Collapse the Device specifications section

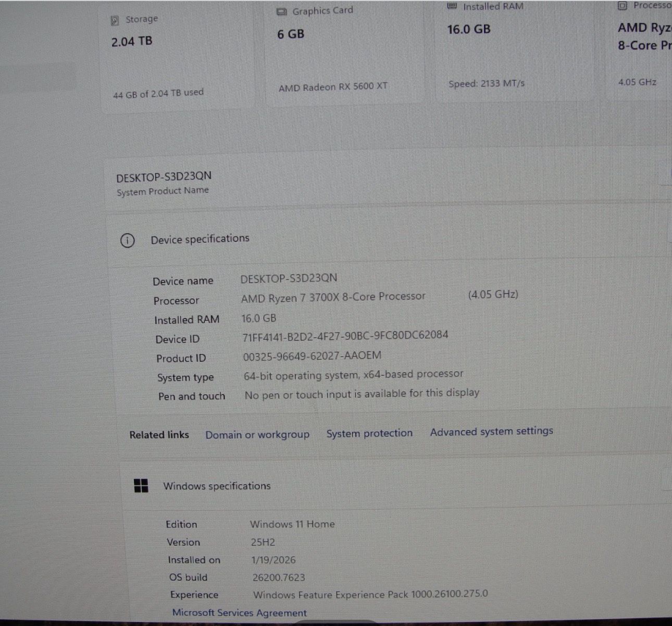pos(200,239)
